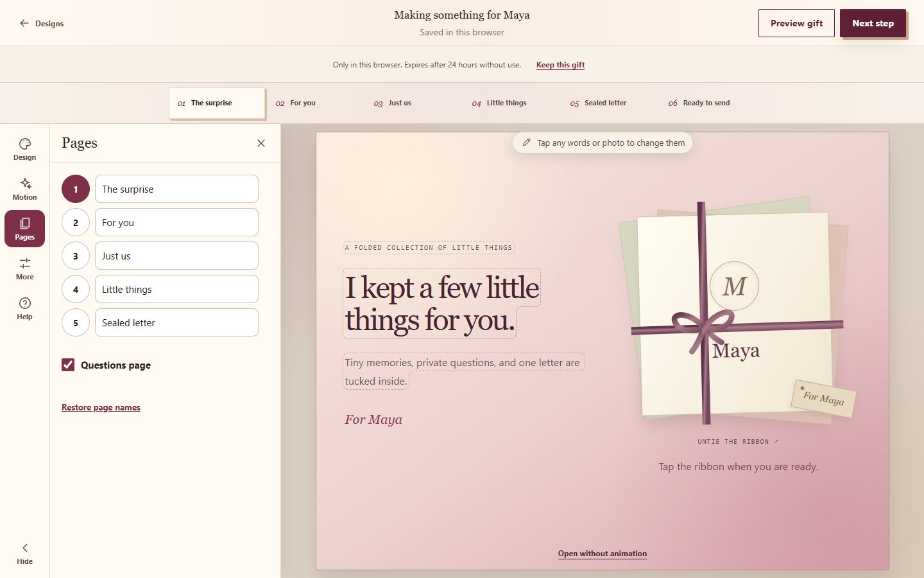Select the Pages sidebar icon
924x578 pixels.
[24, 229]
